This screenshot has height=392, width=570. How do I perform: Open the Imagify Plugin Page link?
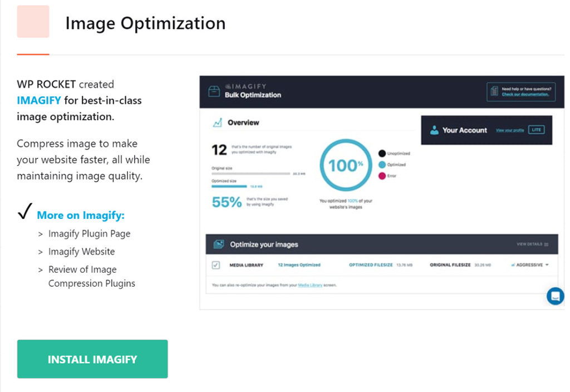point(90,234)
